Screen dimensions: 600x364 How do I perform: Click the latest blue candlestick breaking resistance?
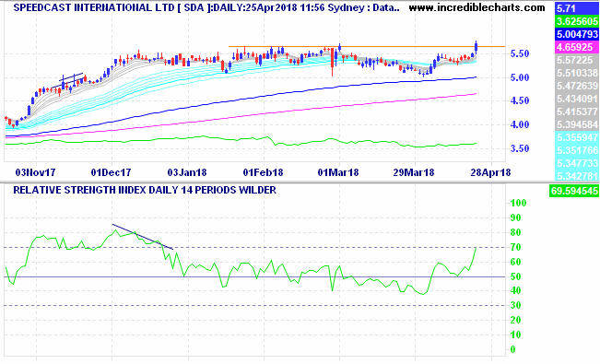(x=476, y=47)
